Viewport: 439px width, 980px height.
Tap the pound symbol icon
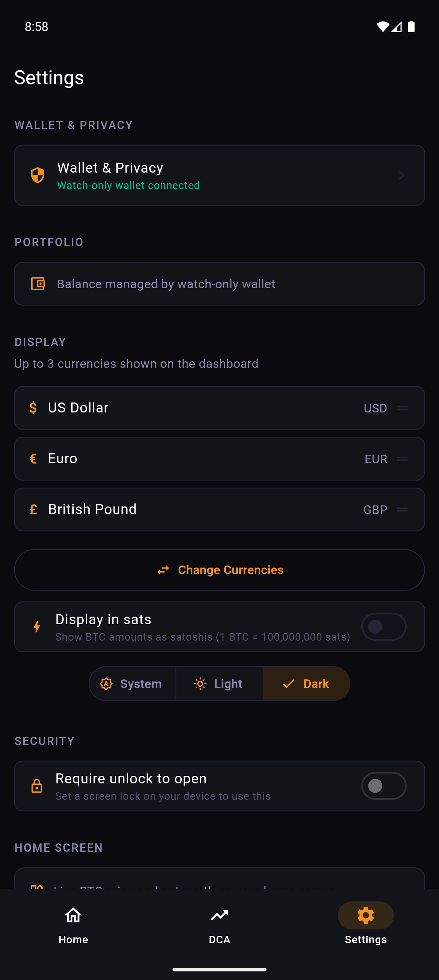(x=33, y=510)
